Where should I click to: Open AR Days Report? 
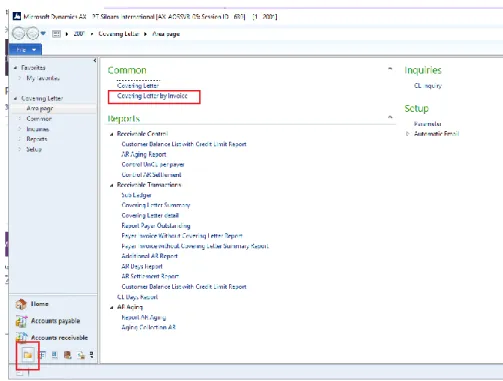[x=142, y=266]
